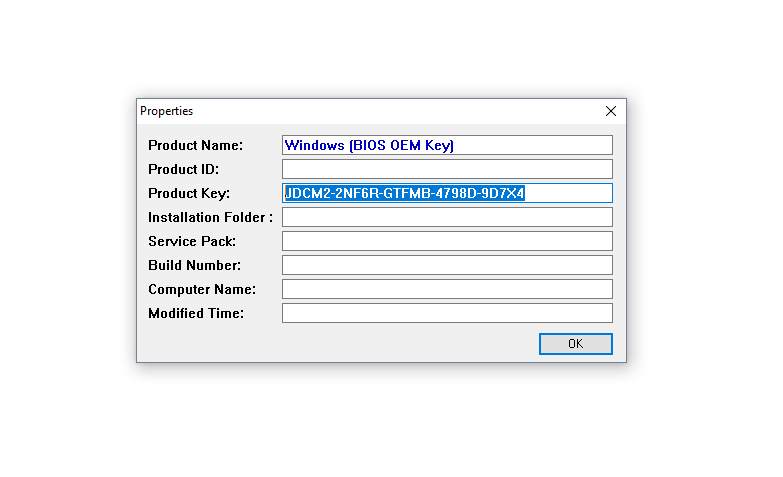Image resolution: width=783 pixels, height=477 pixels.
Task: Click the Build Number field
Action: (447, 265)
